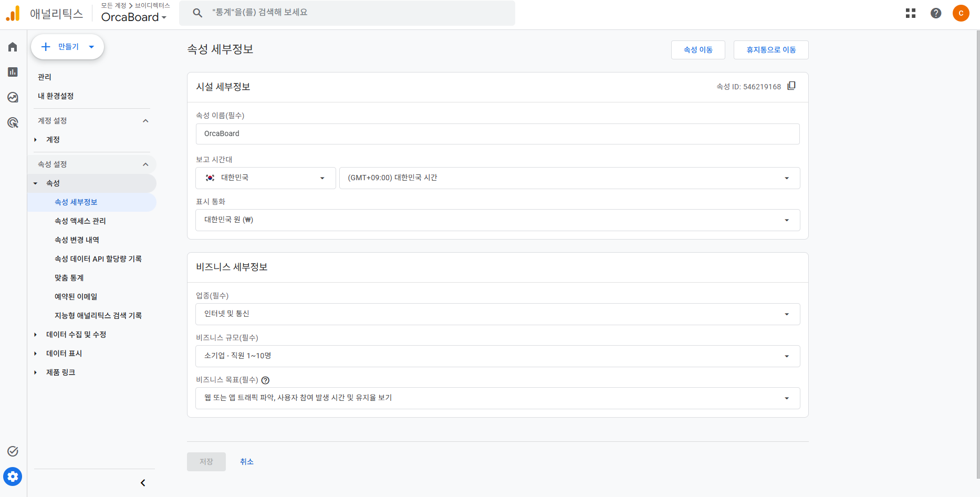Click the Analytics logo
The height and width of the screenshot is (497, 980).
tap(13, 13)
